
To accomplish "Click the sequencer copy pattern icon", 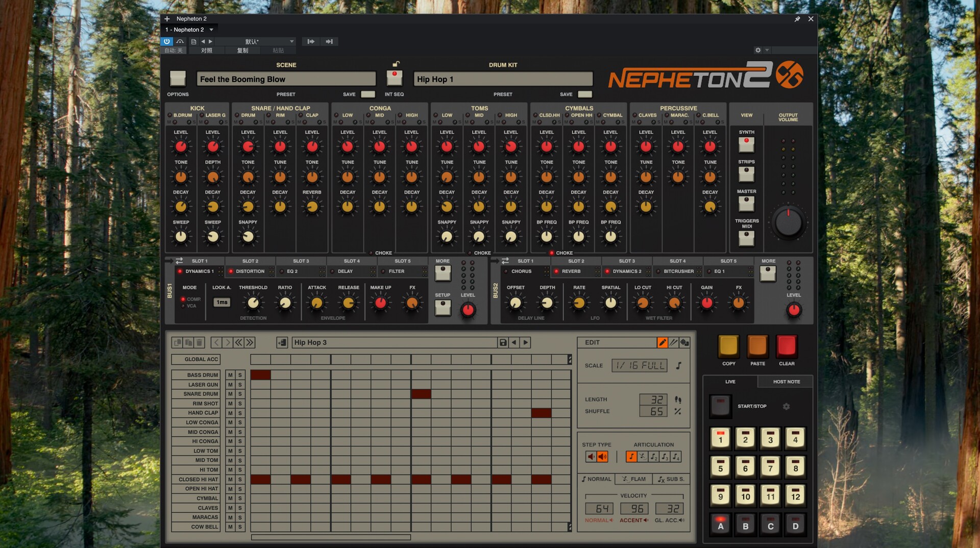I will tap(177, 342).
